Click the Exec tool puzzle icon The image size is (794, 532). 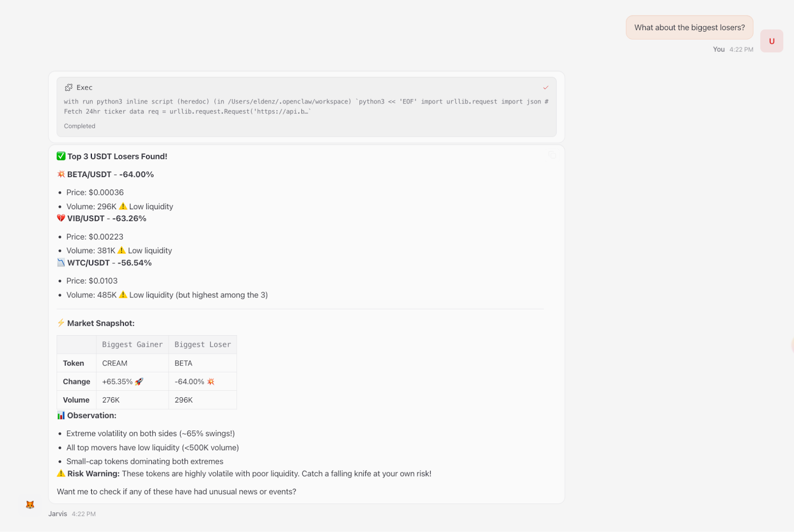tap(68, 87)
